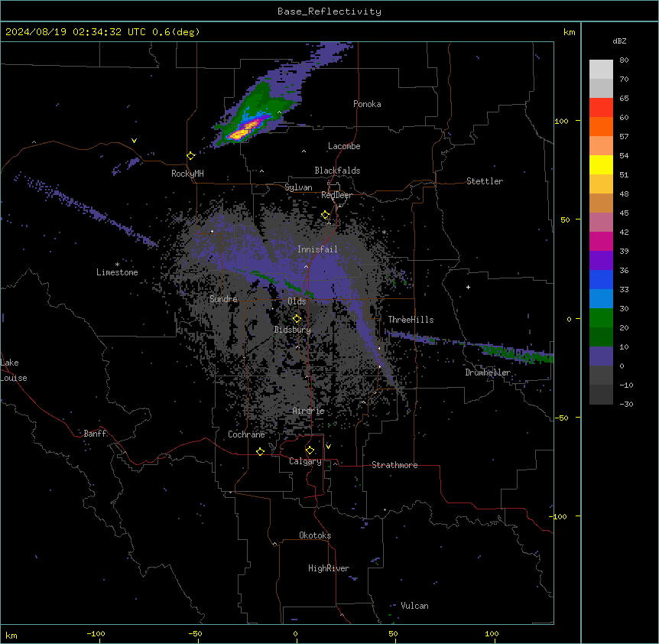659x644 pixels.
Task: Pick the slate purple 0-10 dBZ legend band
Action: point(601,356)
